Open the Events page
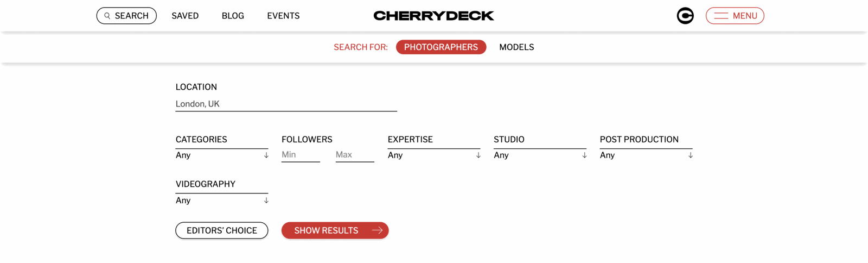868x263 pixels. [x=283, y=16]
